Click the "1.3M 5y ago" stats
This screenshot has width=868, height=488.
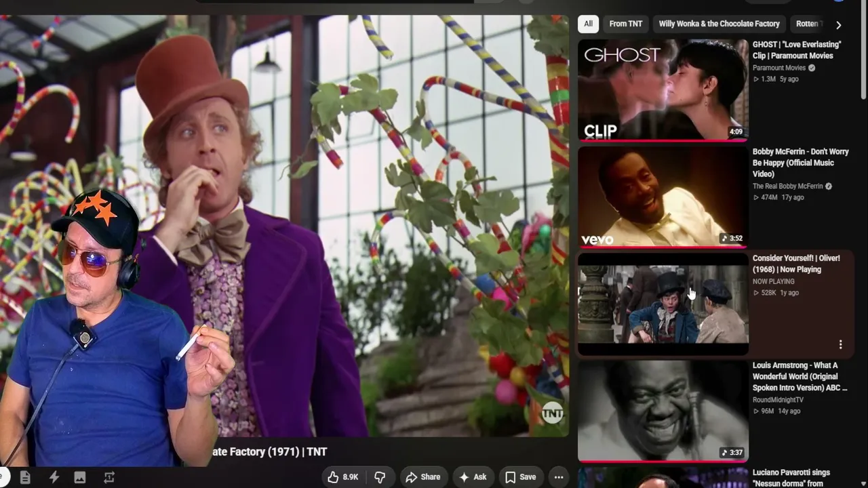(x=776, y=79)
